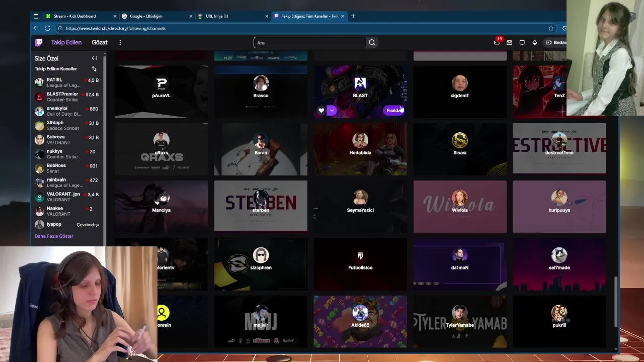Open the qRaxs channel card
Screen dimensions: 644x362
point(161,149)
